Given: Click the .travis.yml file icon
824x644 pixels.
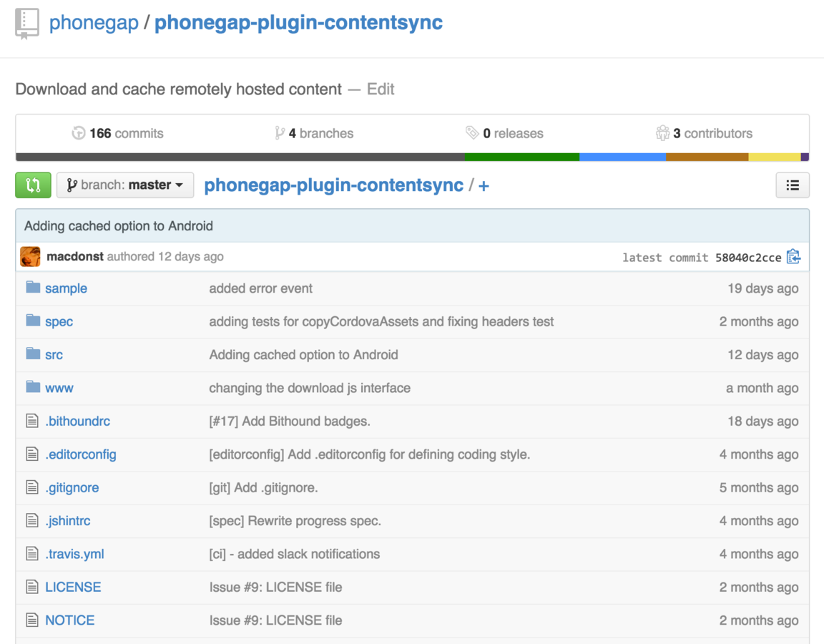Looking at the screenshot, I should (32, 553).
